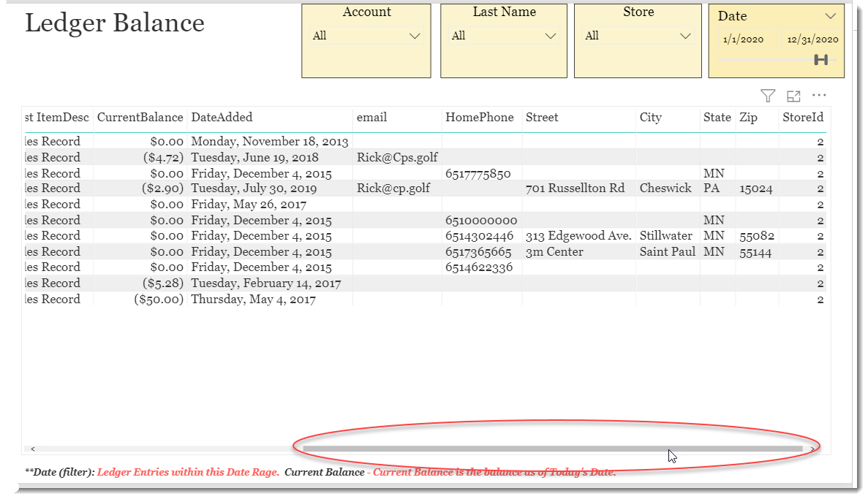The width and height of the screenshot is (868, 499).
Task: Edit the end date 12/31/2020 field
Action: [x=812, y=39]
